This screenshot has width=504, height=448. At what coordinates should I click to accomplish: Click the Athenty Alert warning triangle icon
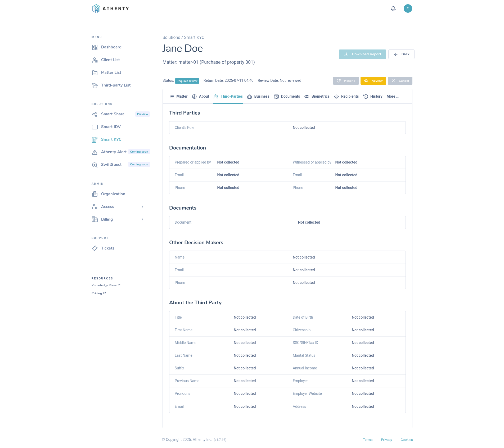pyautogui.click(x=95, y=152)
